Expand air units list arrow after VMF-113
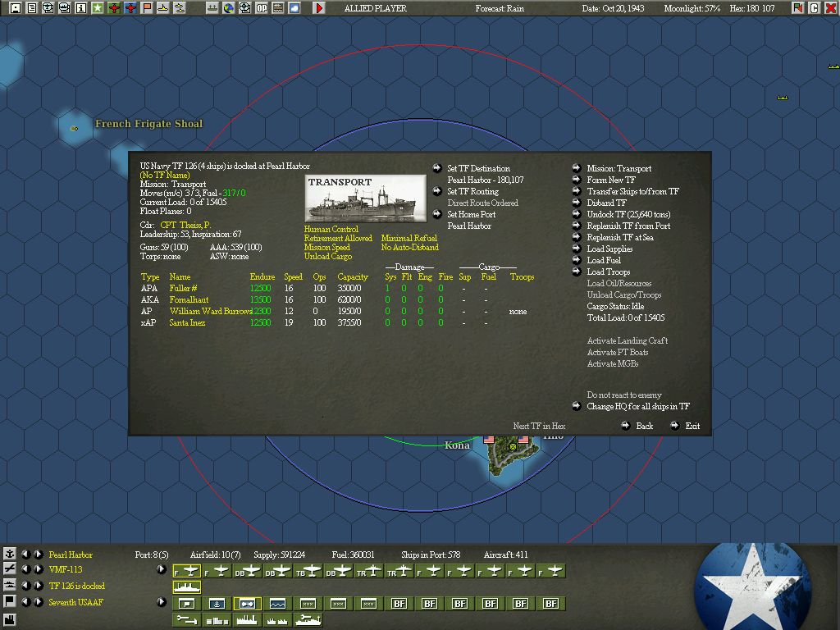 coord(162,569)
